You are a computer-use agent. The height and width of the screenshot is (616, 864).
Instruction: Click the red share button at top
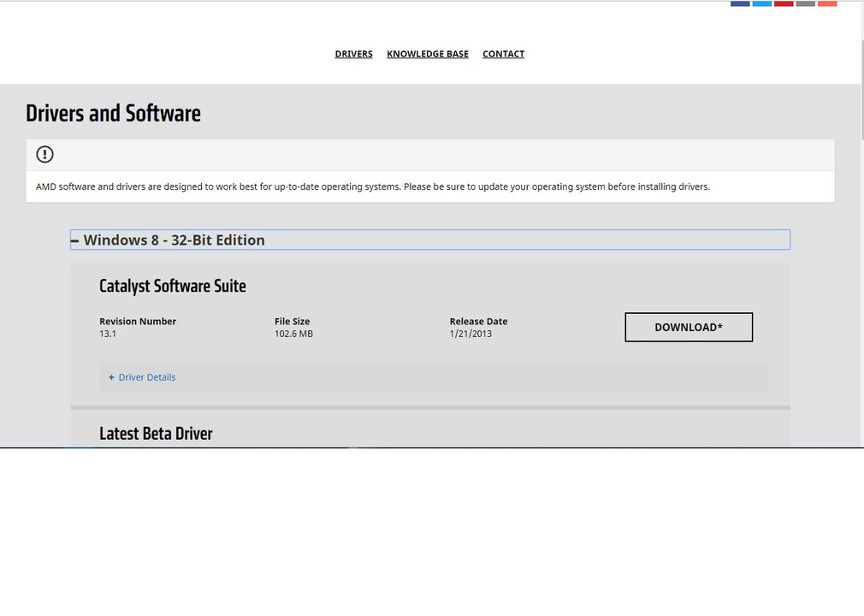tap(784, 3)
